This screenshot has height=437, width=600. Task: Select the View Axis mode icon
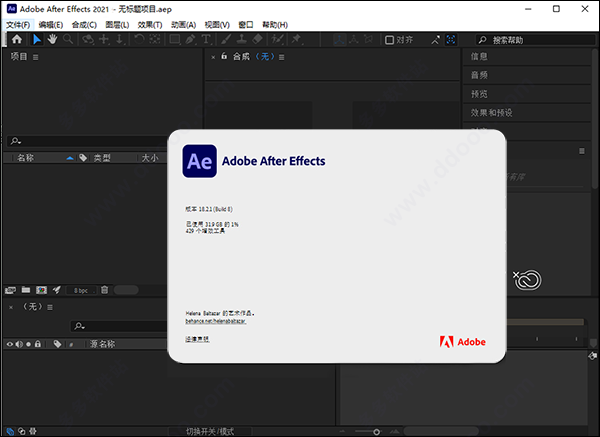(368, 40)
